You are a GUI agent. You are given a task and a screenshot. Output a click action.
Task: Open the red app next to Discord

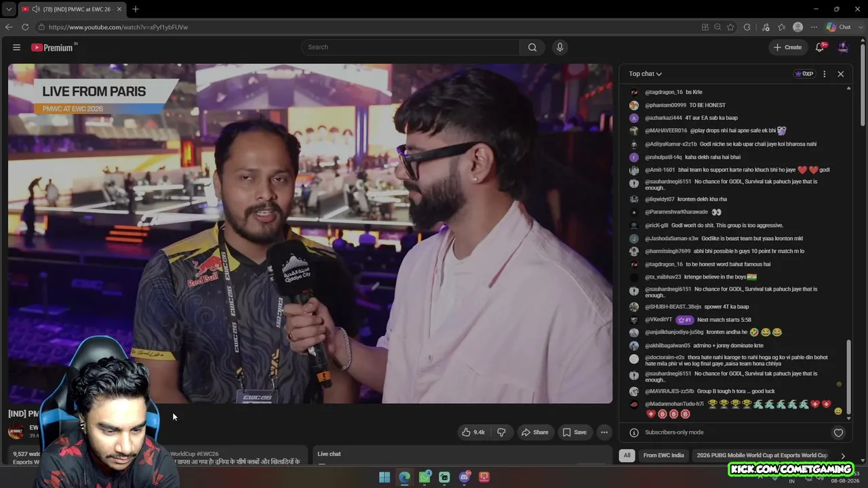pos(484,477)
